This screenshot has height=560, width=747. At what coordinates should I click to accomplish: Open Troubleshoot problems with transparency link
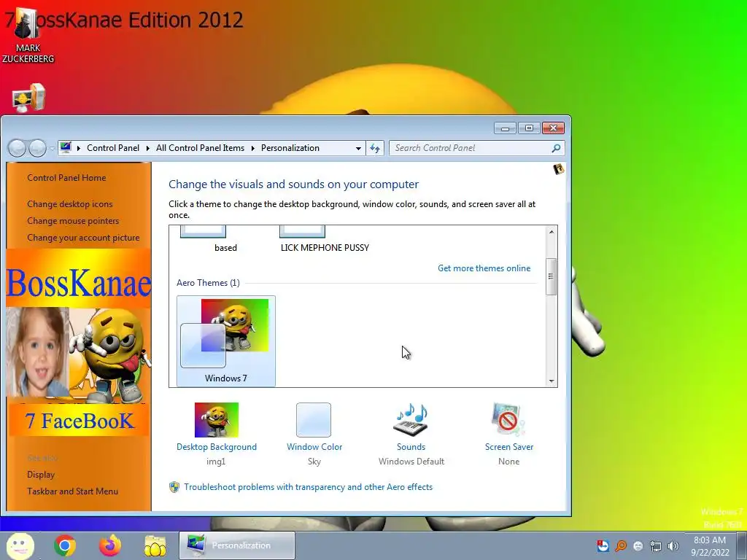click(309, 487)
